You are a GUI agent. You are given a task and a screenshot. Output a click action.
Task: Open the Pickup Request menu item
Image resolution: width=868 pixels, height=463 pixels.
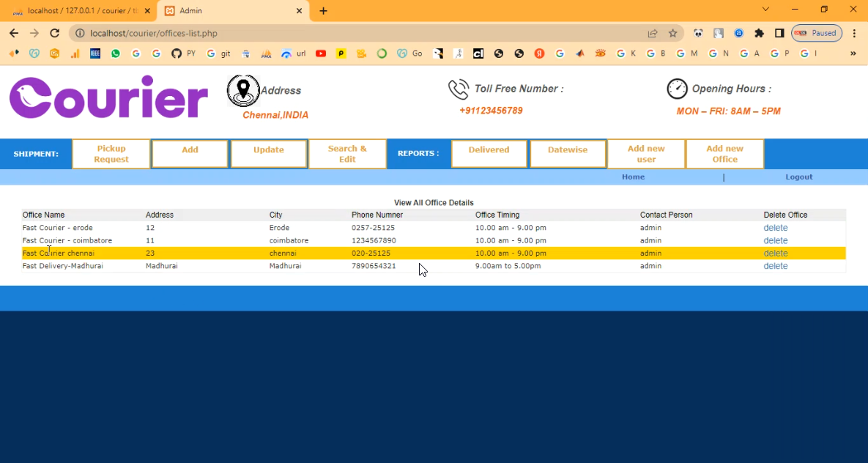coord(111,154)
